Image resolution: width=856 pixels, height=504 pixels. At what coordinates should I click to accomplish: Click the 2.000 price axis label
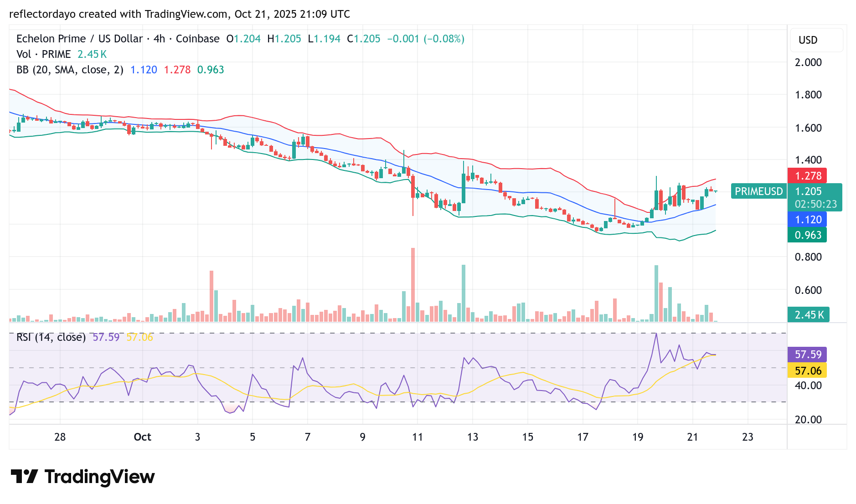coord(808,62)
